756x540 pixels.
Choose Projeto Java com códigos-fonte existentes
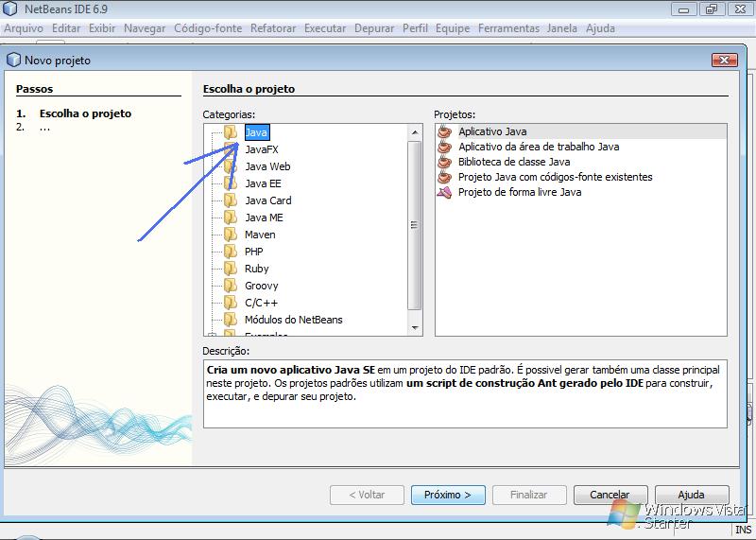click(x=555, y=177)
